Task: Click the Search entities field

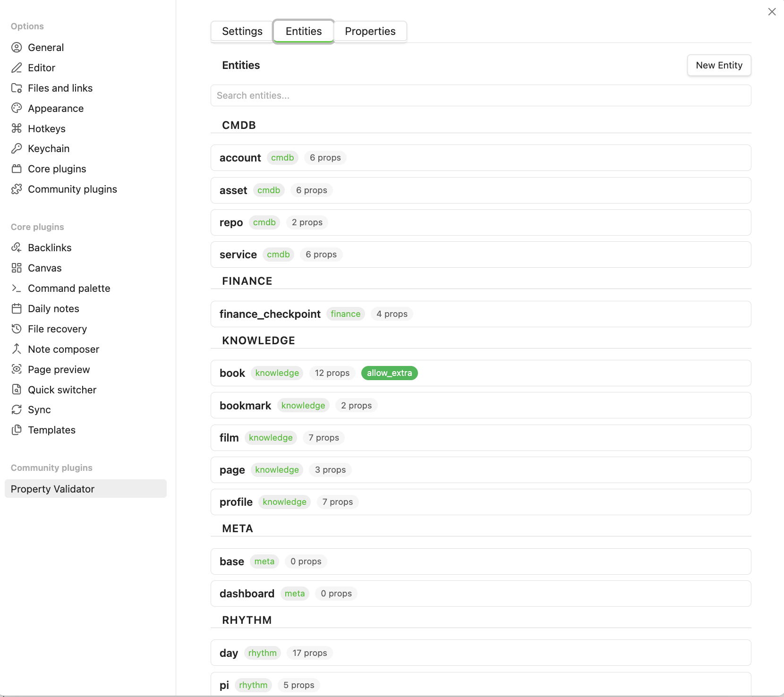Action: 480,95
